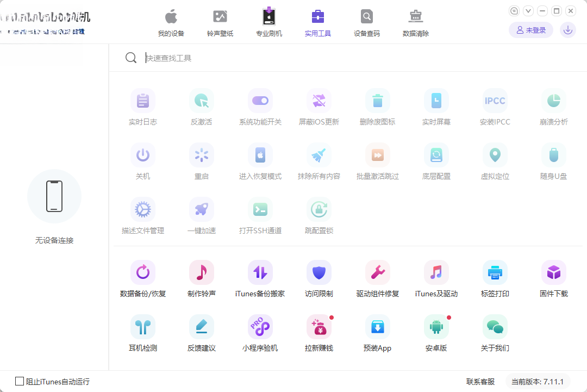Click the 跳配置锁 skip config lock icon
587x392 pixels.
tap(319, 209)
